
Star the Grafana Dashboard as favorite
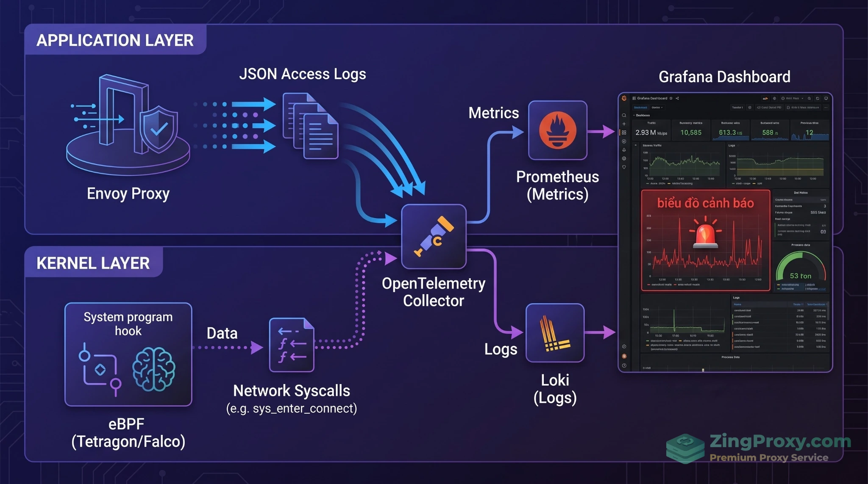click(671, 98)
